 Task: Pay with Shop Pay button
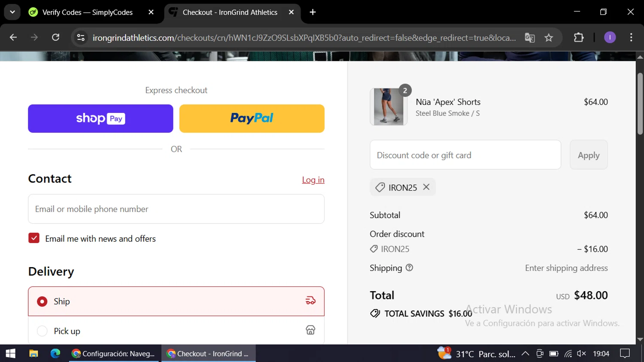100,119
